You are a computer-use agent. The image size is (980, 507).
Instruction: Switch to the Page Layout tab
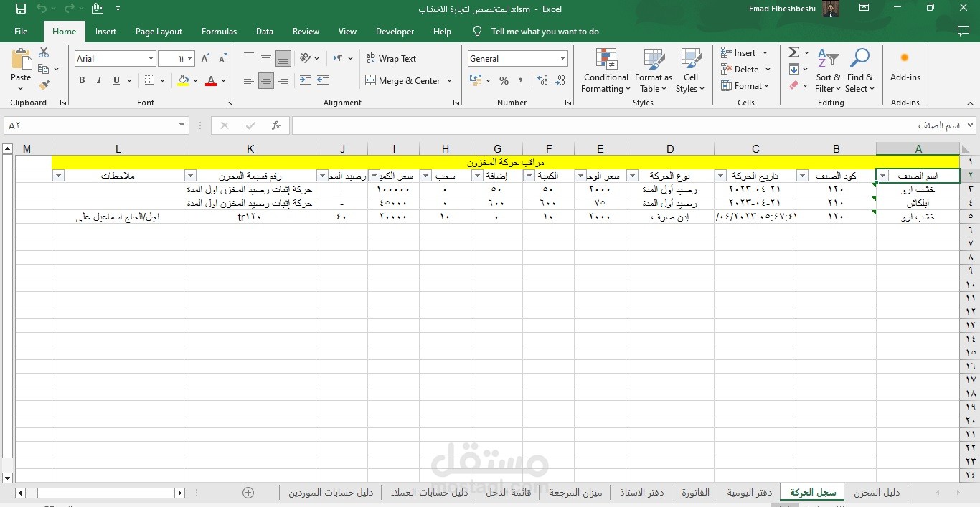159,32
